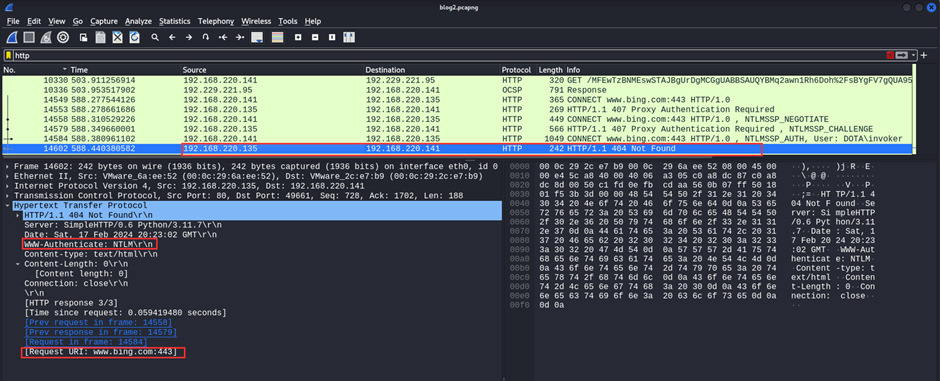Open the File menu
The height and width of the screenshot is (381, 940).
[13, 21]
